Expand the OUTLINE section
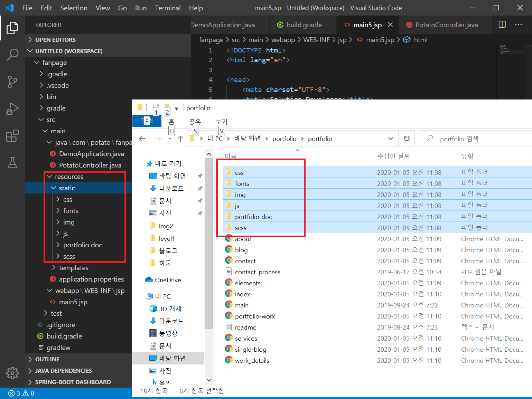532x399 pixels. click(30, 359)
